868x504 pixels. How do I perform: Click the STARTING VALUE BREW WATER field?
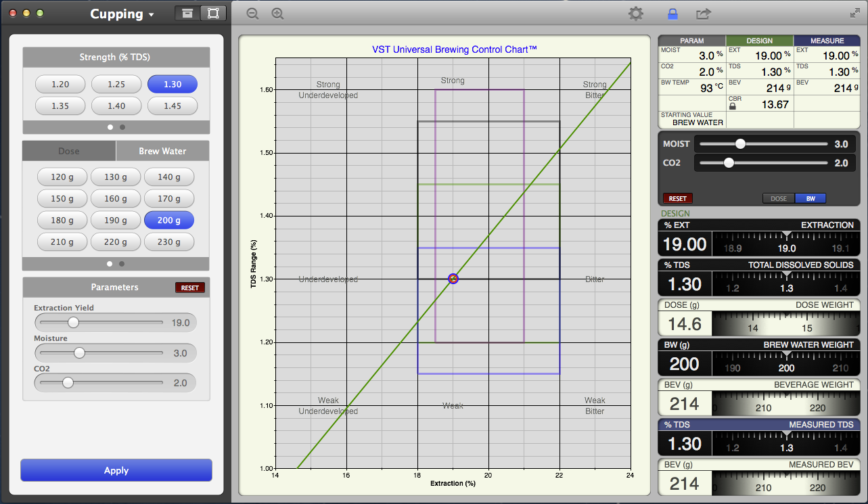click(x=692, y=119)
